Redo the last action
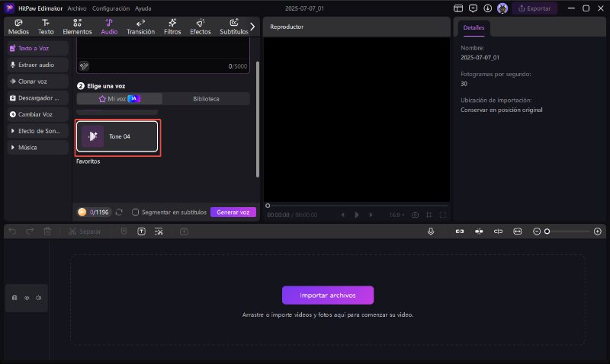The height and width of the screenshot is (364, 610). click(x=30, y=231)
